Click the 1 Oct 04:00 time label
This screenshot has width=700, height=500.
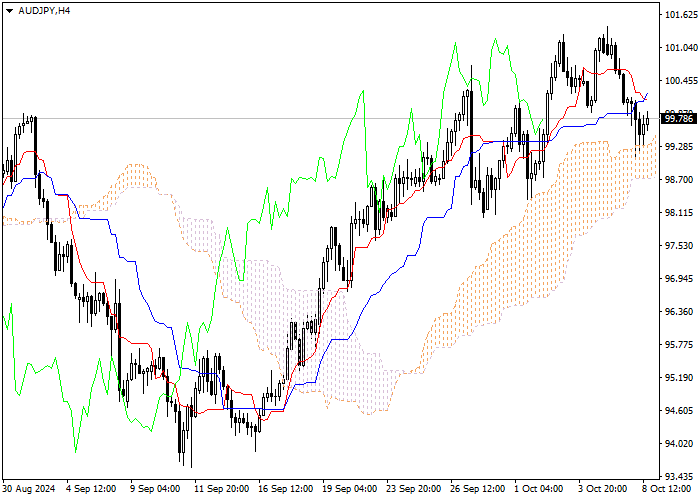(x=539, y=489)
